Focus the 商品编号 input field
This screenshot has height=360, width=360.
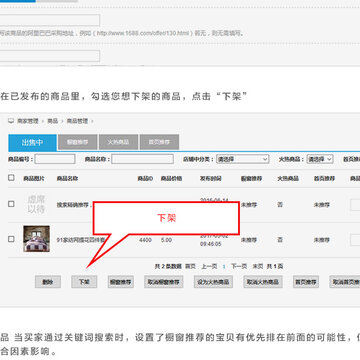pos(55,159)
